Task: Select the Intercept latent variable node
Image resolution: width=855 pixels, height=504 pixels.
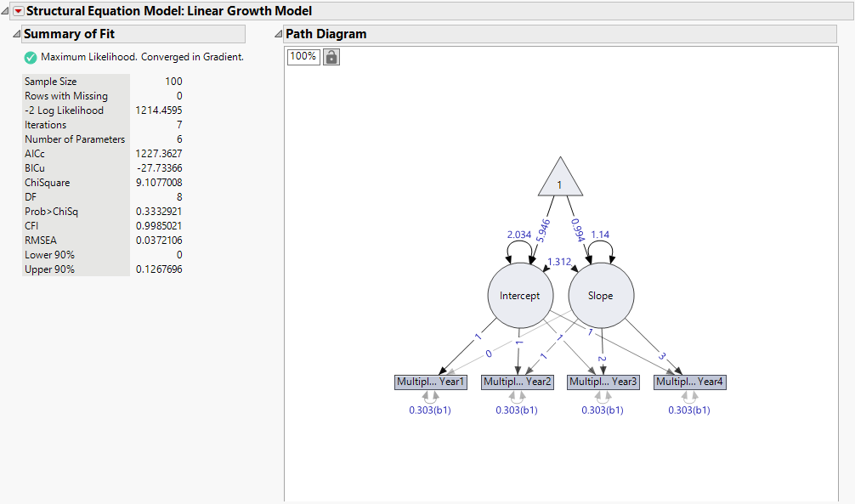Action: [520, 295]
